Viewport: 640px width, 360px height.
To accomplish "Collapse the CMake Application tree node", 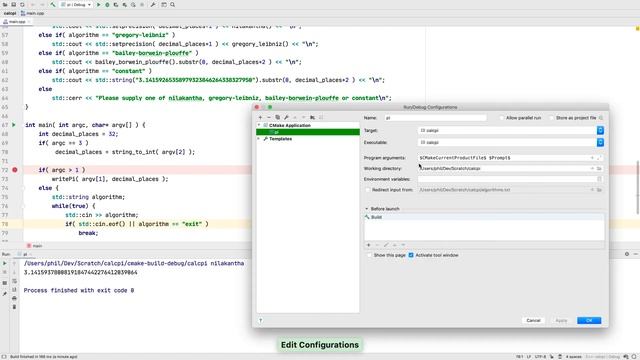I will click(x=259, y=125).
